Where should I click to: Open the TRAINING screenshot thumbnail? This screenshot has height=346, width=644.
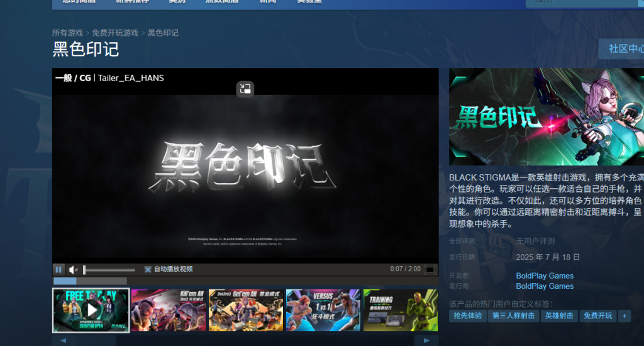401,310
